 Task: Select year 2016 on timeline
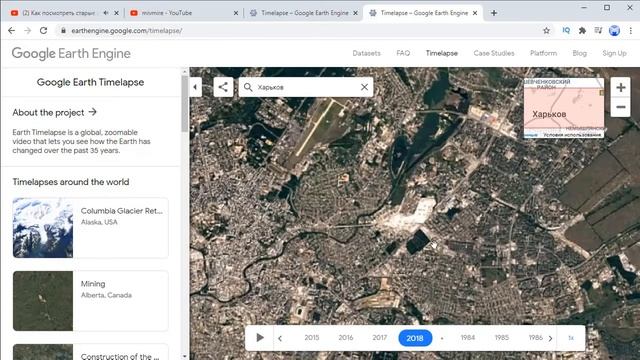(346, 338)
